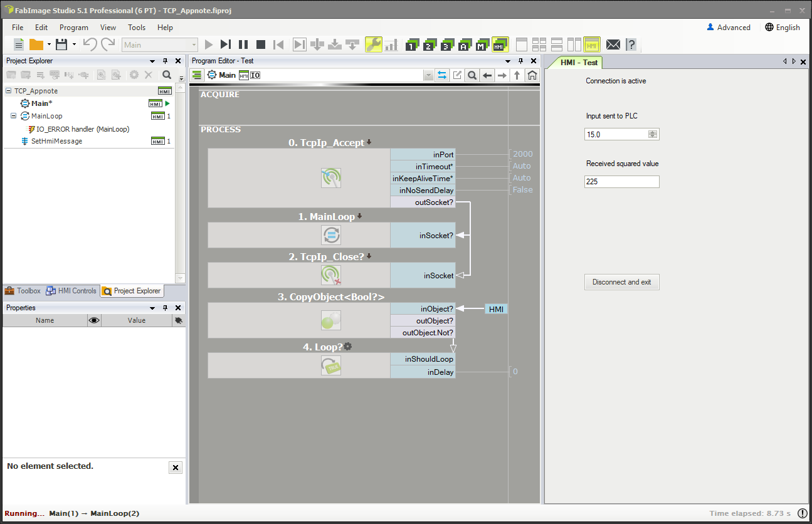Open Project Explorer panel options dropdown arrow
The height and width of the screenshot is (524, 812).
click(152, 61)
